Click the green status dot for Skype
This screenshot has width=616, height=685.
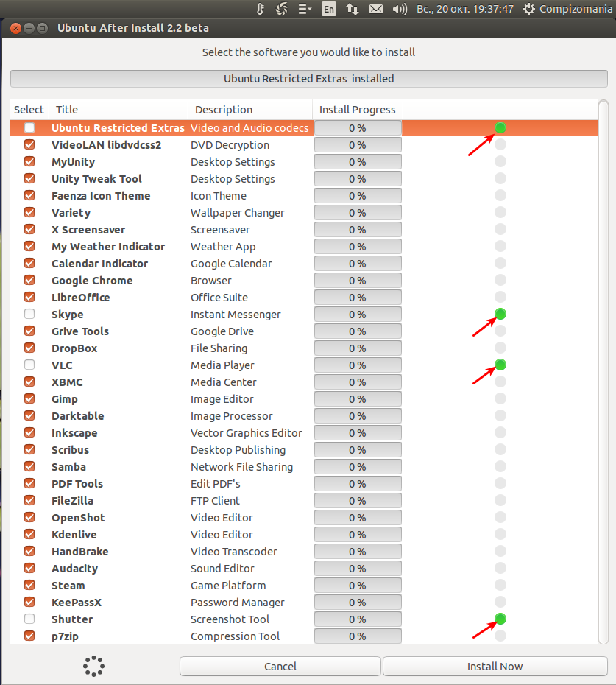click(500, 314)
